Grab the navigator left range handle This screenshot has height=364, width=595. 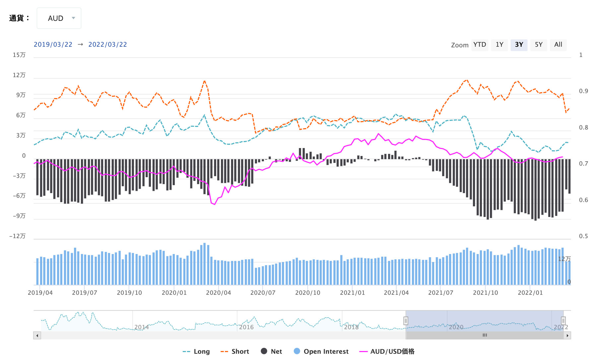(x=406, y=321)
